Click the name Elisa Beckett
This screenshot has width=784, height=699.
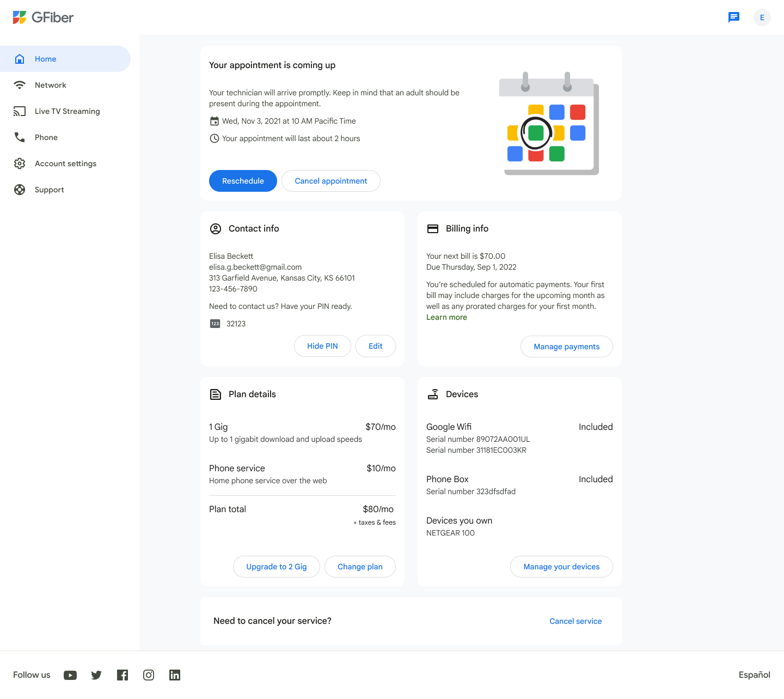(231, 256)
